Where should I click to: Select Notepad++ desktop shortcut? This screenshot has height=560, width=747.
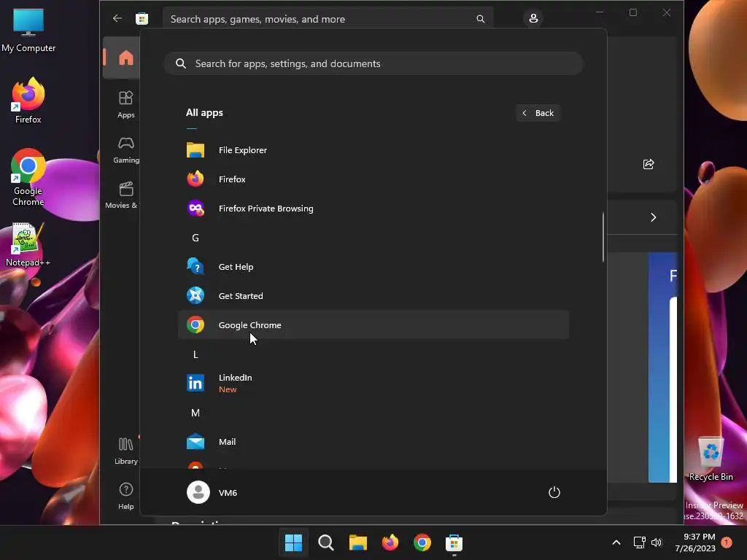point(28,245)
